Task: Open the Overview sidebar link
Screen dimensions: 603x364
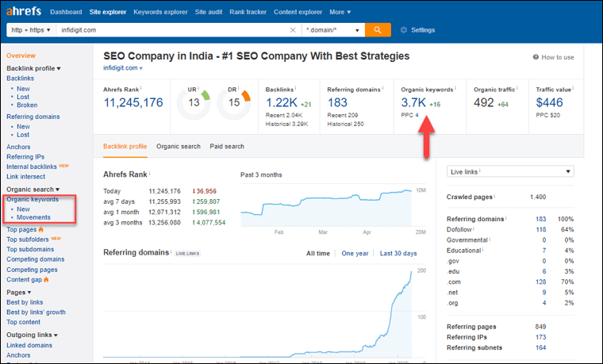Action: [x=21, y=56]
